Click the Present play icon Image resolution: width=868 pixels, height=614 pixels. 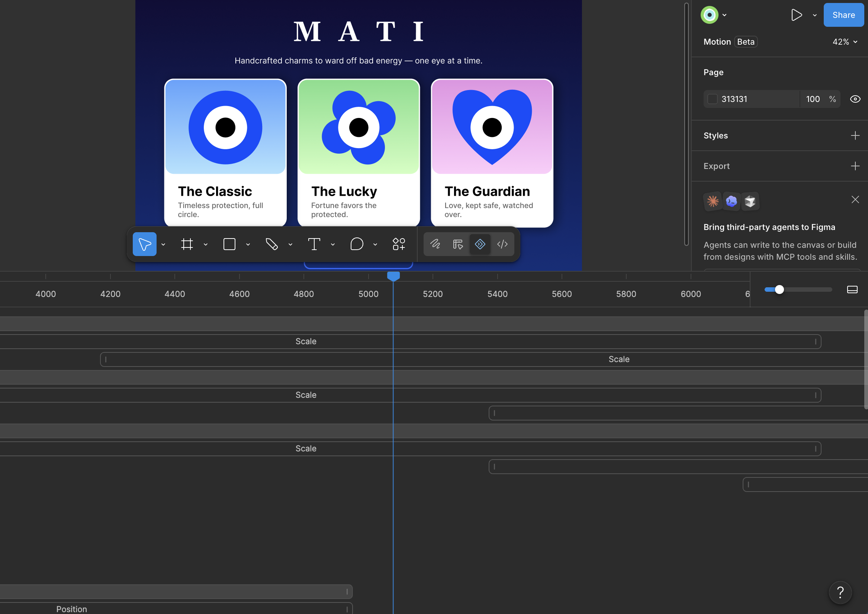pos(797,15)
